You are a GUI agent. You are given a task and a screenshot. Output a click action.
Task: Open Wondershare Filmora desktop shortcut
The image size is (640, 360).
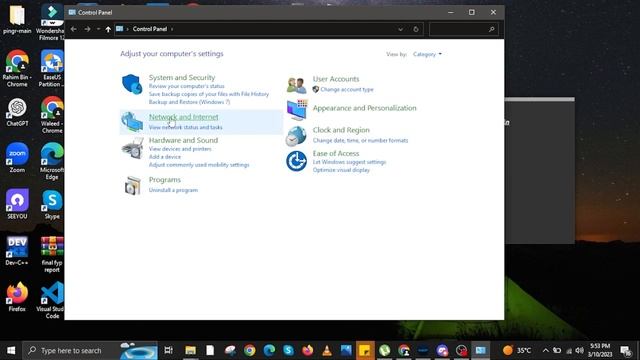click(x=52, y=23)
